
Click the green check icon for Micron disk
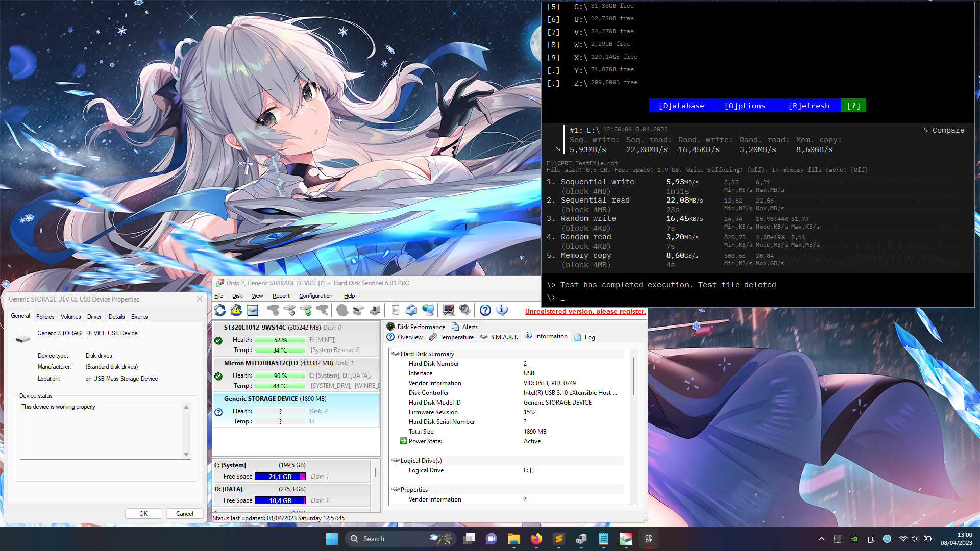tap(218, 376)
